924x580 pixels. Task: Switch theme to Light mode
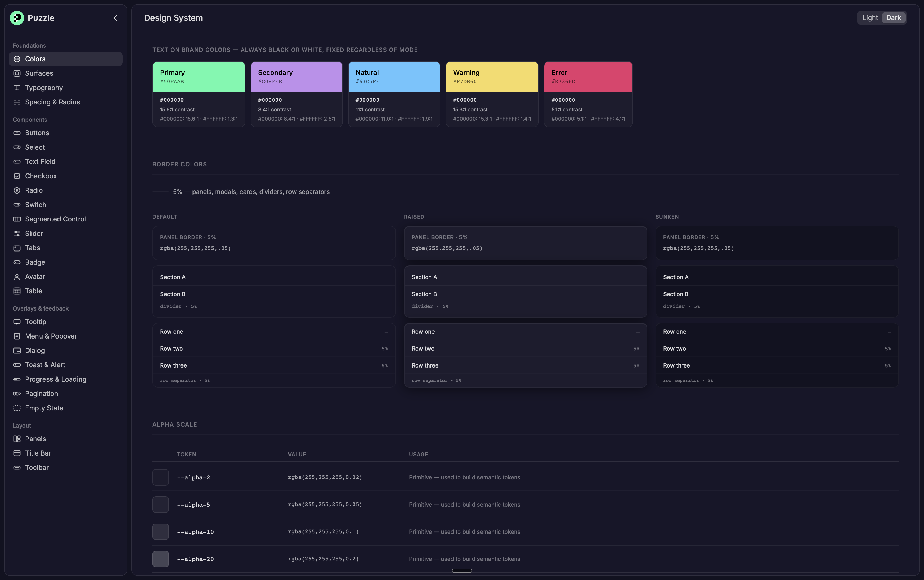[870, 18]
